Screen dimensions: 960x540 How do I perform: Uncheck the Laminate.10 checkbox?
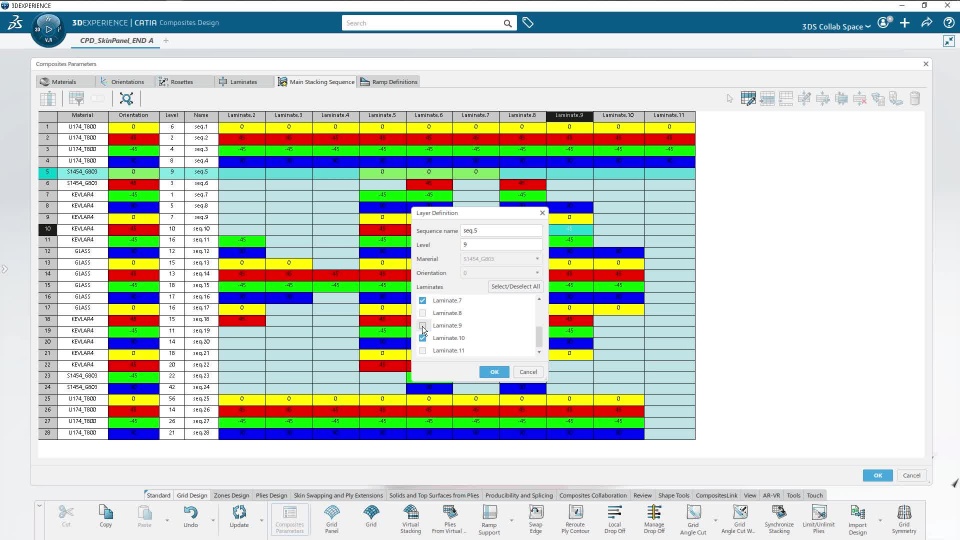(x=422, y=338)
